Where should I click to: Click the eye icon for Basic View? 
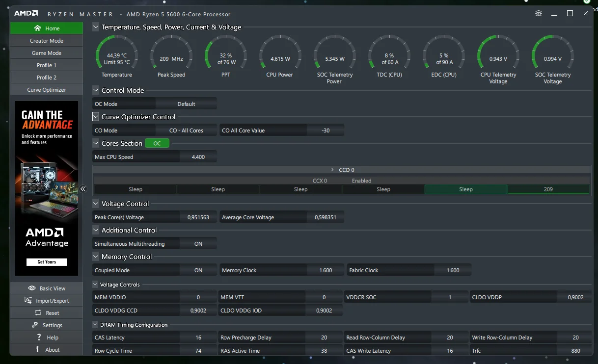[32, 288]
